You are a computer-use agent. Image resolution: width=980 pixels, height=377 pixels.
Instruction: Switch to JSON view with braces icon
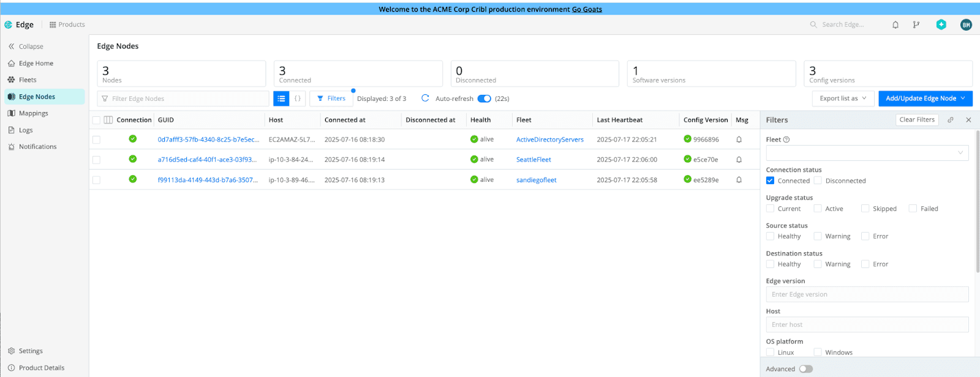coord(298,99)
